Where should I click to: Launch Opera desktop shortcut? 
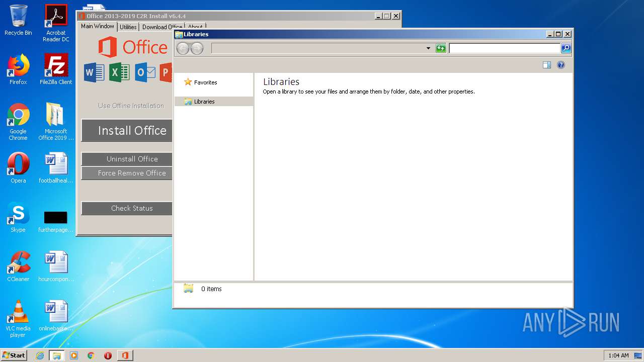(x=18, y=168)
